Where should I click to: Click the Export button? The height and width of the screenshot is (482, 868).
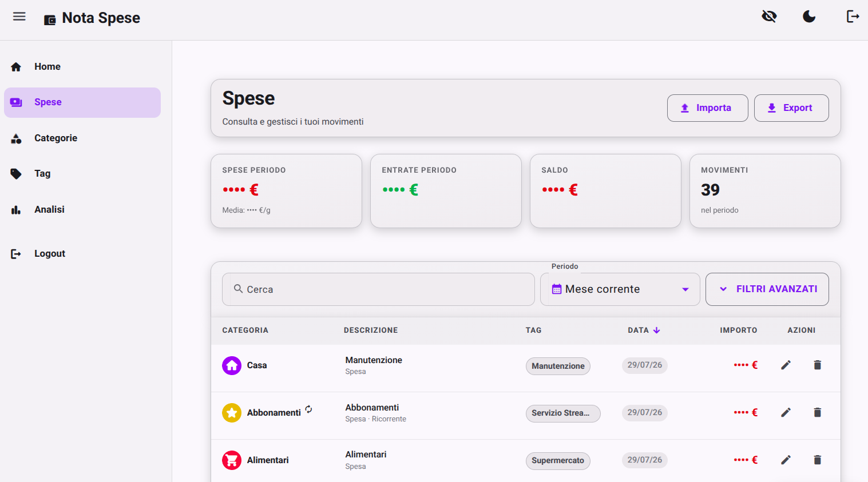click(x=791, y=108)
